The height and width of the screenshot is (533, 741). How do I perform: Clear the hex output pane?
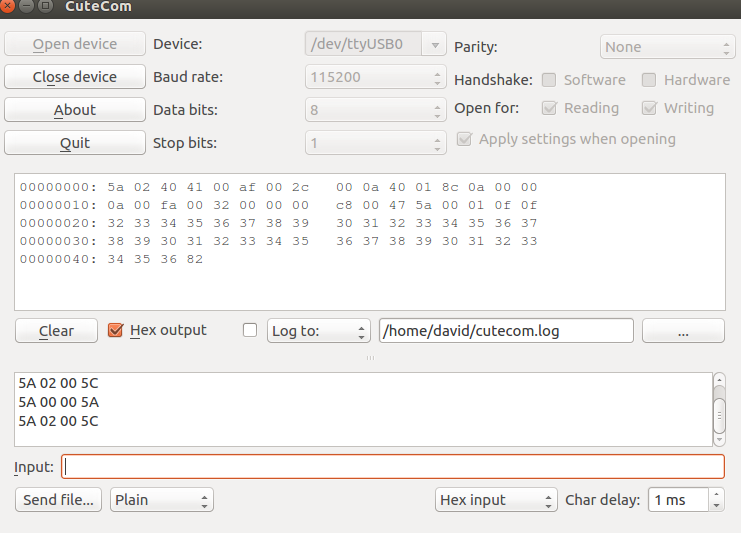pos(56,331)
